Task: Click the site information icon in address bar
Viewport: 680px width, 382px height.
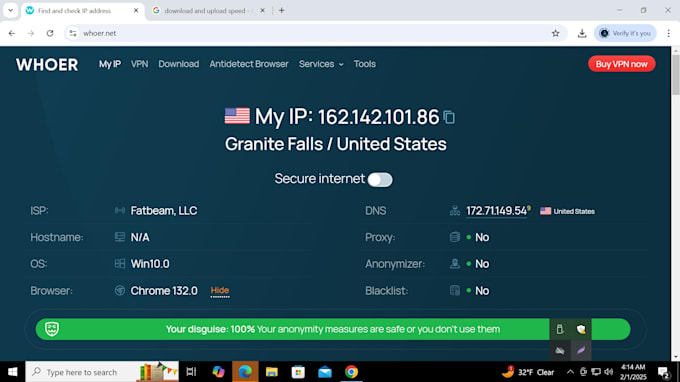Action: [x=73, y=33]
